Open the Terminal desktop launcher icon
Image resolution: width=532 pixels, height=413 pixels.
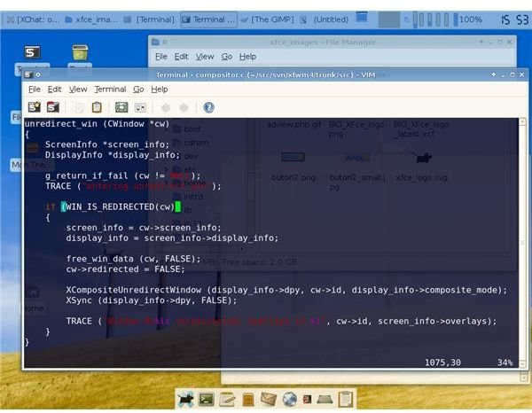[x=32, y=52]
